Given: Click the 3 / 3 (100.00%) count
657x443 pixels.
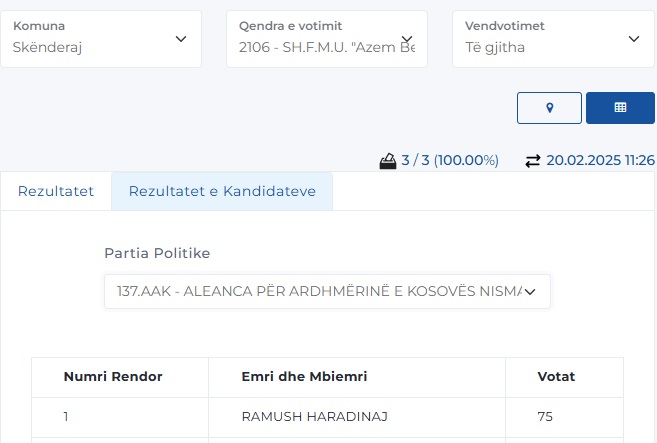Looking at the screenshot, I should [x=450, y=160].
